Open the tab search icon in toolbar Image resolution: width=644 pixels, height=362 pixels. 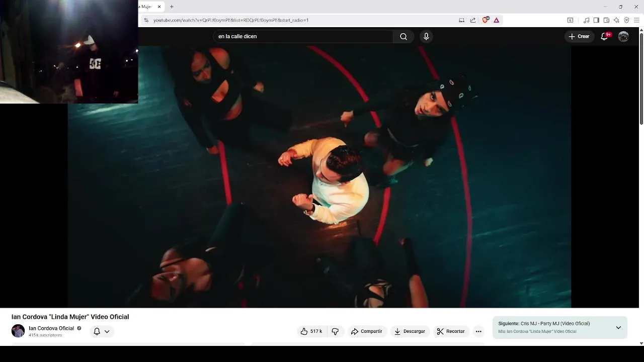click(570, 20)
